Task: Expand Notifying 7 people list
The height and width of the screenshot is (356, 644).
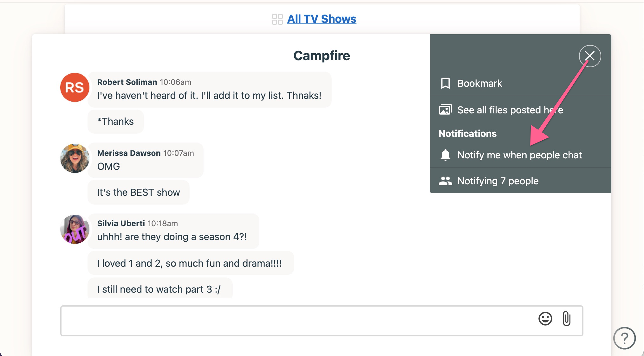Action: (x=498, y=181)
